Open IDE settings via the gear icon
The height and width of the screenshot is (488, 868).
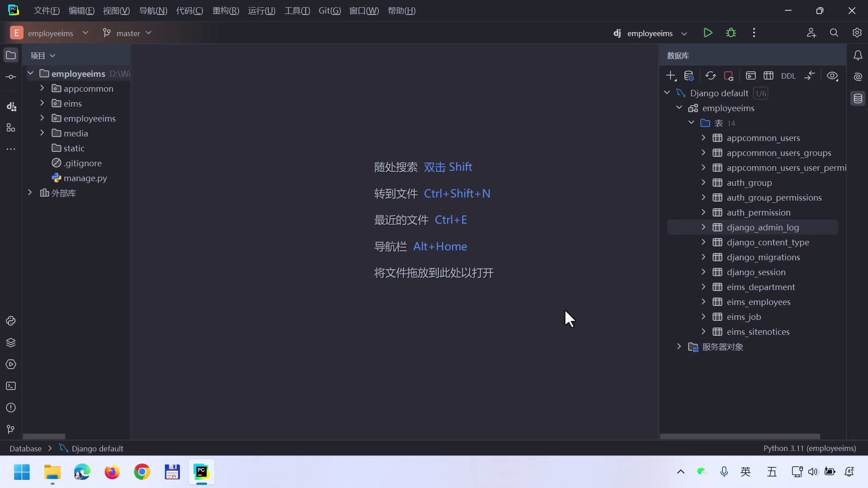pos(857,33)
